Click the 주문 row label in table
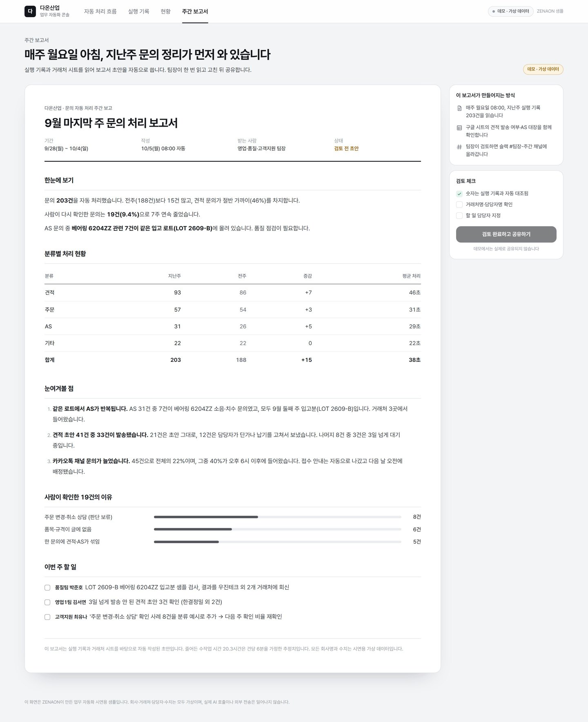This screenshot has width=588, height=722. [x=49, y=310]
